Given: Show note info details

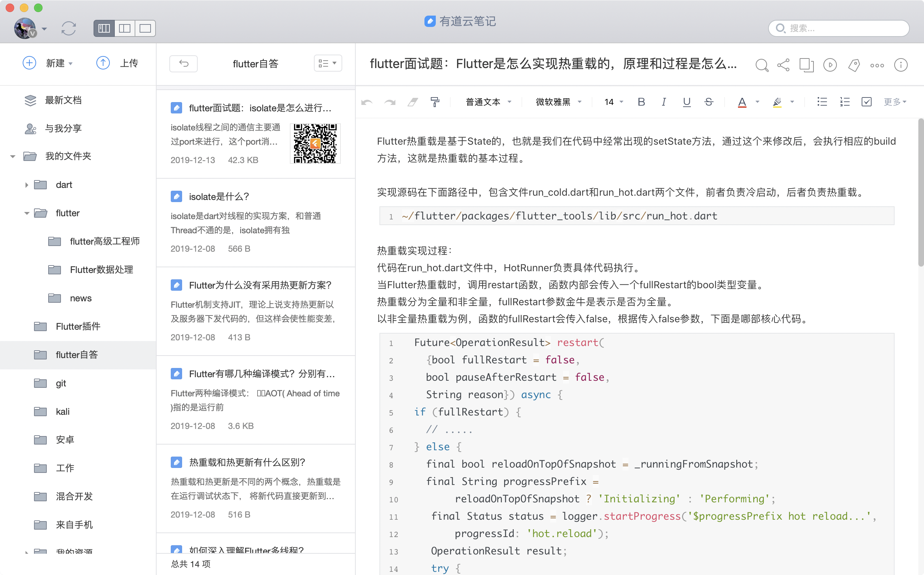Looking at the screenshot, I should point(901,66).
